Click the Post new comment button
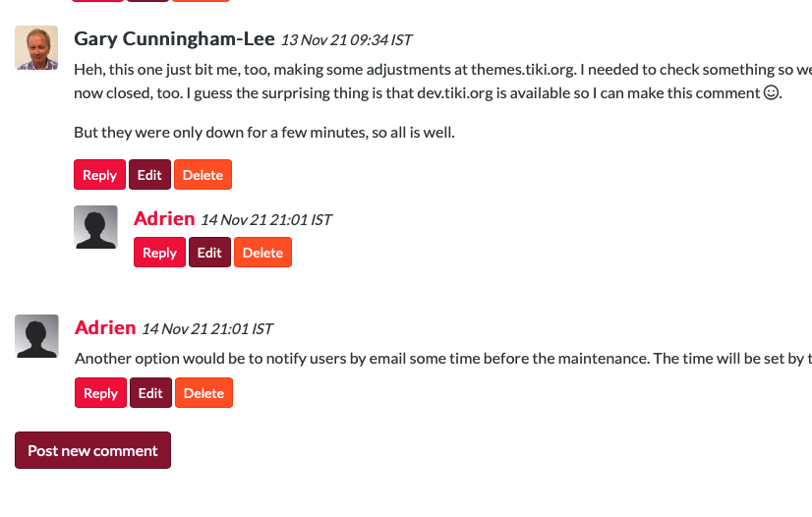The height and width of the screenshot is (517, 812). click(92, 450)
